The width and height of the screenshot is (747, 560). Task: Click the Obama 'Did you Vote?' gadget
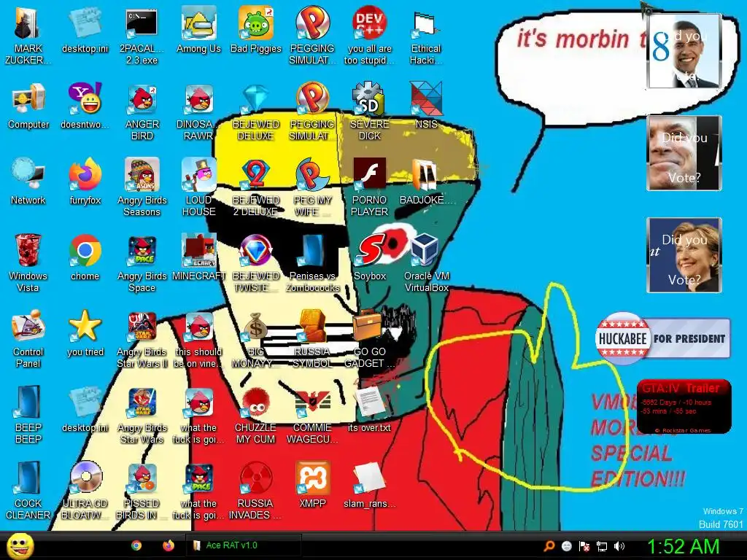point(684,51)
